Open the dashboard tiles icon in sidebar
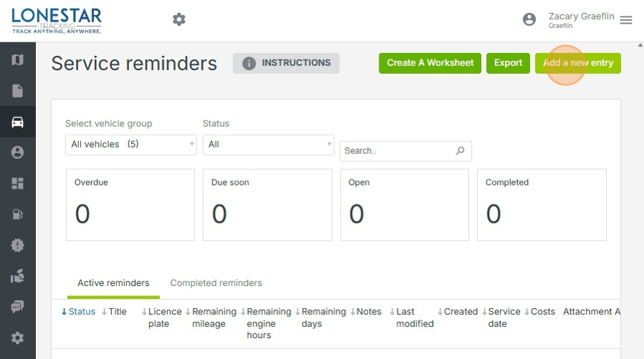Image resolution: width=644 pixels, height=359 pixels. [x=17, y=183]
